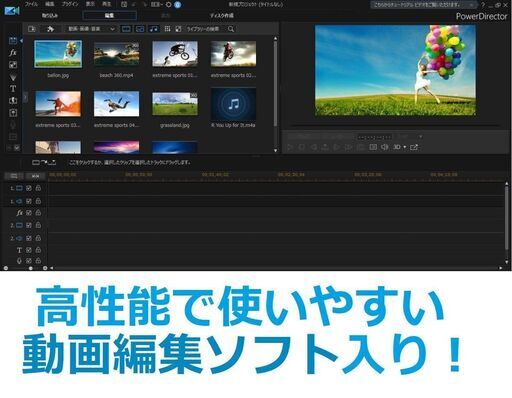Image resolution: width=512 pixels, height=398 pixels.
Task: Select the music file thumbnail with note icon
Action: coord(233,104)
